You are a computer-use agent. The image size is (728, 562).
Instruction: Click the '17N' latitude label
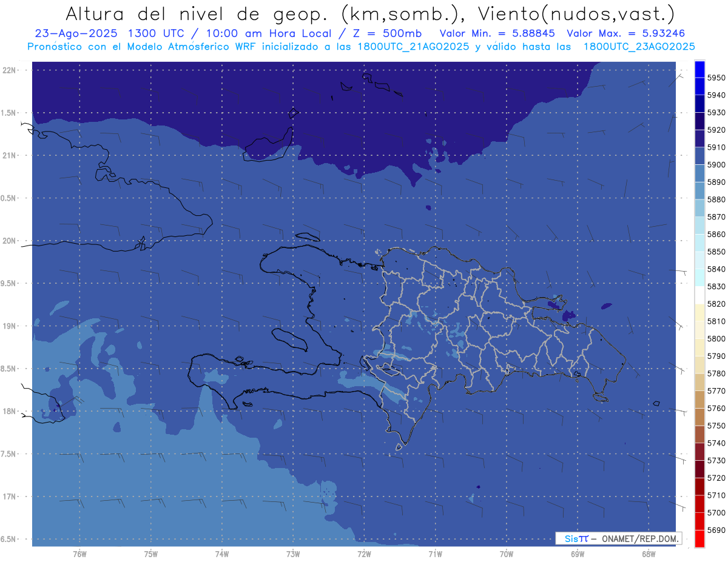pyautogui.click(x=9, y=497)
